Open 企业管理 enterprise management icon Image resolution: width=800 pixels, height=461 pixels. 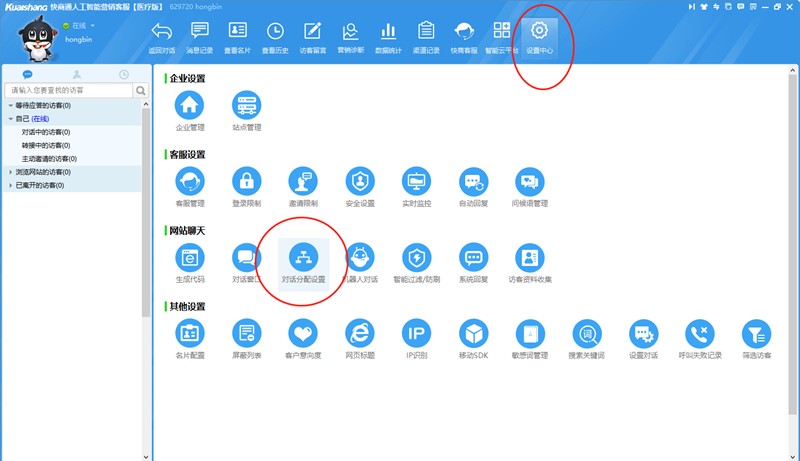click(190, 105)
